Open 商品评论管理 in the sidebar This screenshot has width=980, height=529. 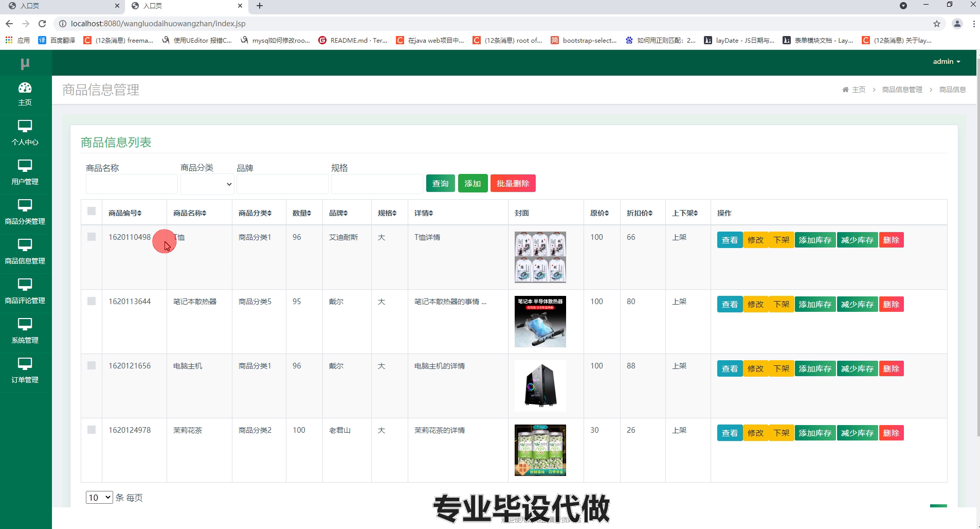(25, 292)
